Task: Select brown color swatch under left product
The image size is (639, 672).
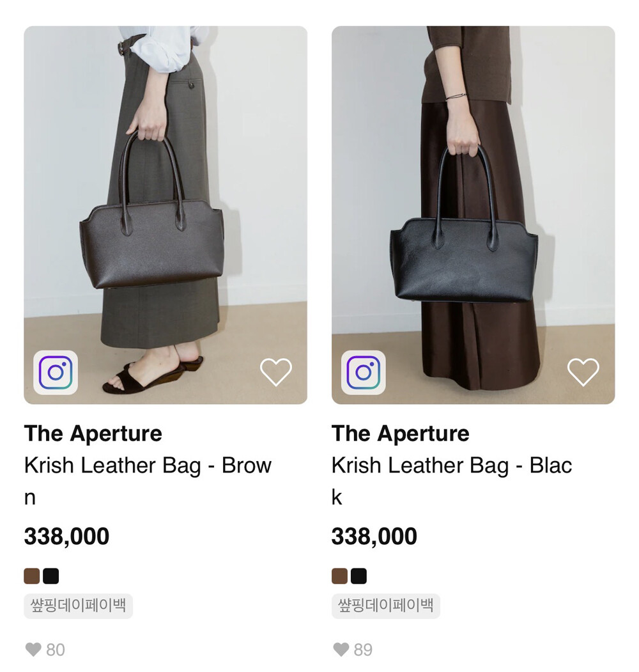Action: [32, 576]
